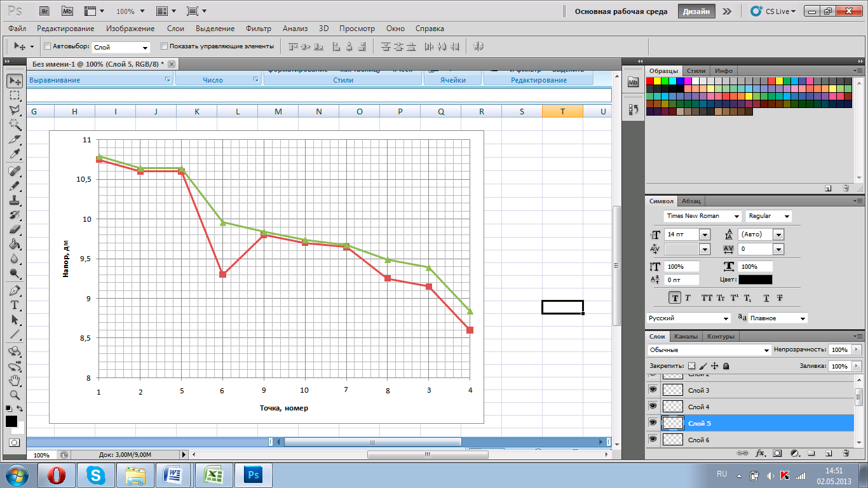
Task: Select the Spot Healing Brush tool
Action: (x=15, y=171)
